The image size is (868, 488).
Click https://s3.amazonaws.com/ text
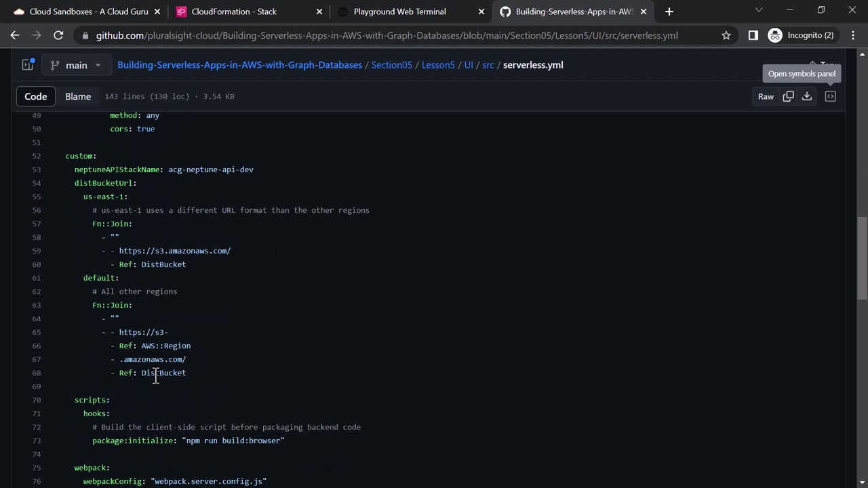[175, 251]
